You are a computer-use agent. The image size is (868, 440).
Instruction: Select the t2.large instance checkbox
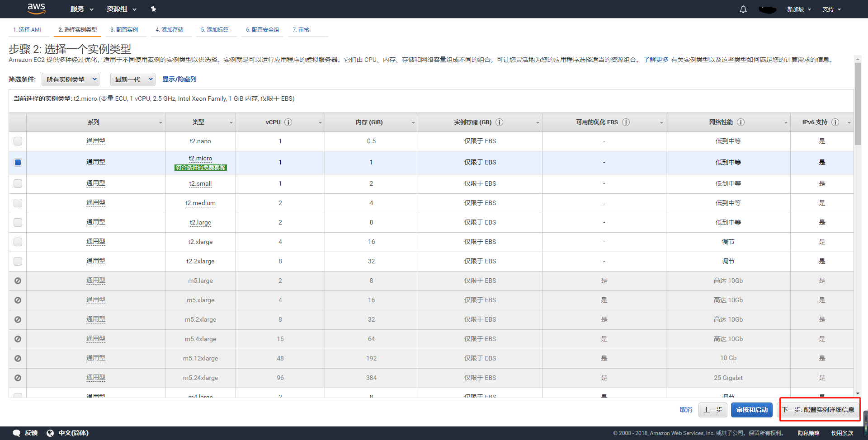18,223
